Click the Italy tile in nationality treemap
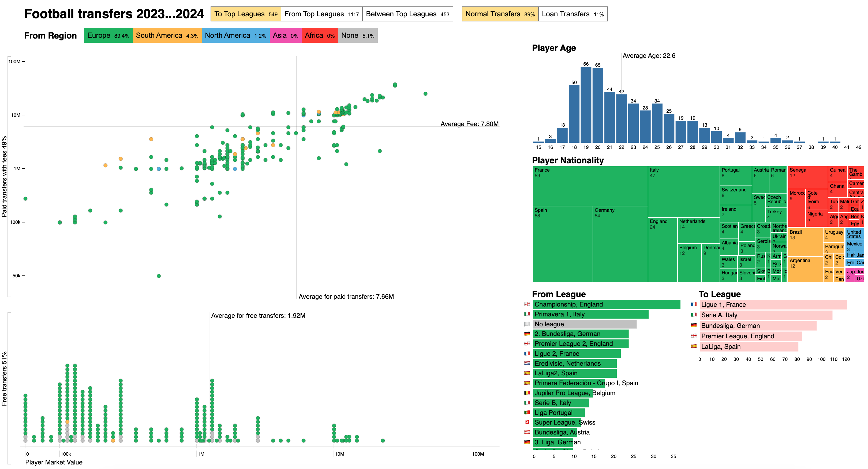Viewport: 868px width, 469px height. pos(684,192)
